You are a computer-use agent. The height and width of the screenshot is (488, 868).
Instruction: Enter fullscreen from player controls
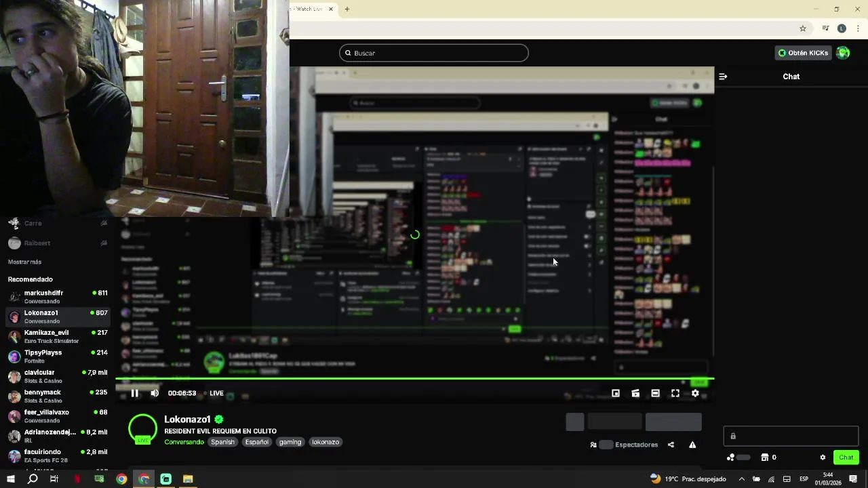click(x=675, y=393)
